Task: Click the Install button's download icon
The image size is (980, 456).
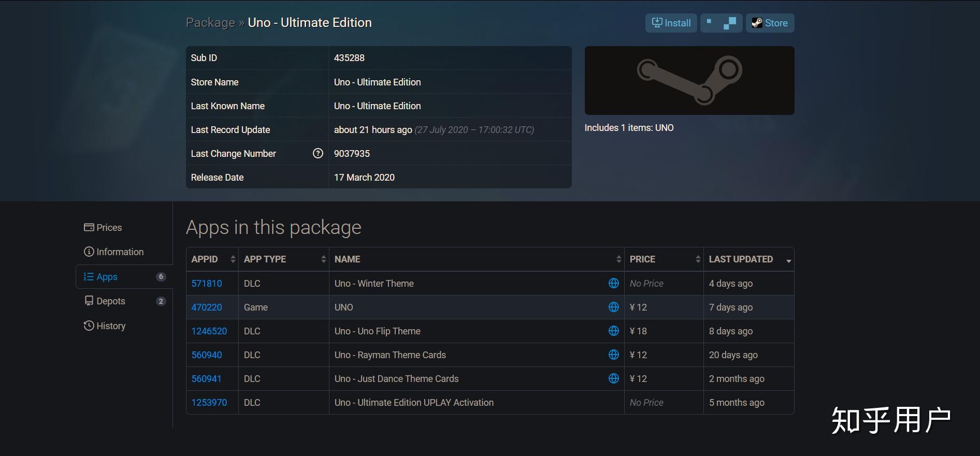Action: tap(656, 23)
